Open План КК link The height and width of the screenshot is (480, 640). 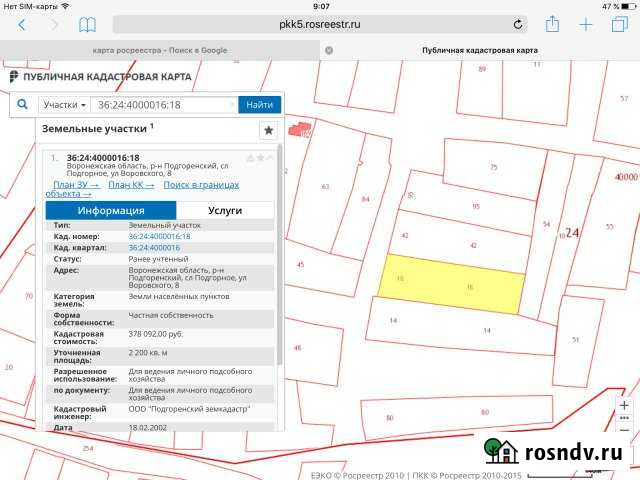(x=131, y=185)
